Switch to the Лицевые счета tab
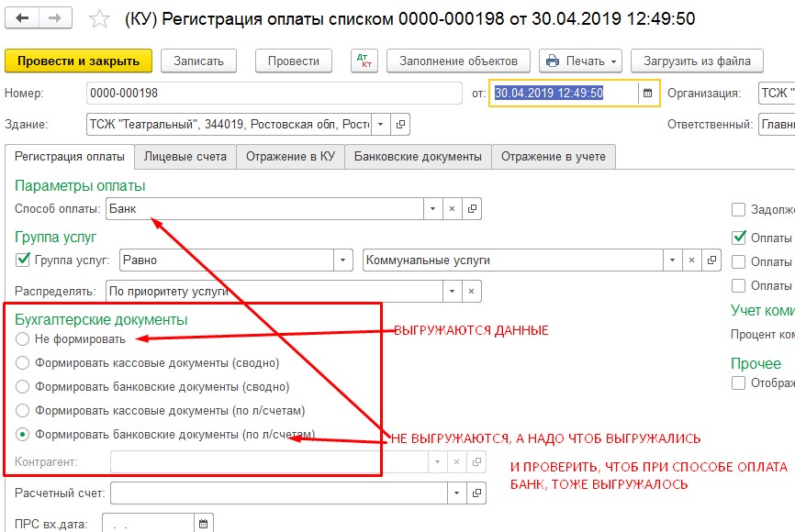Screen dimensions: 795x532 pyautogui.click(x=185, y=157)
